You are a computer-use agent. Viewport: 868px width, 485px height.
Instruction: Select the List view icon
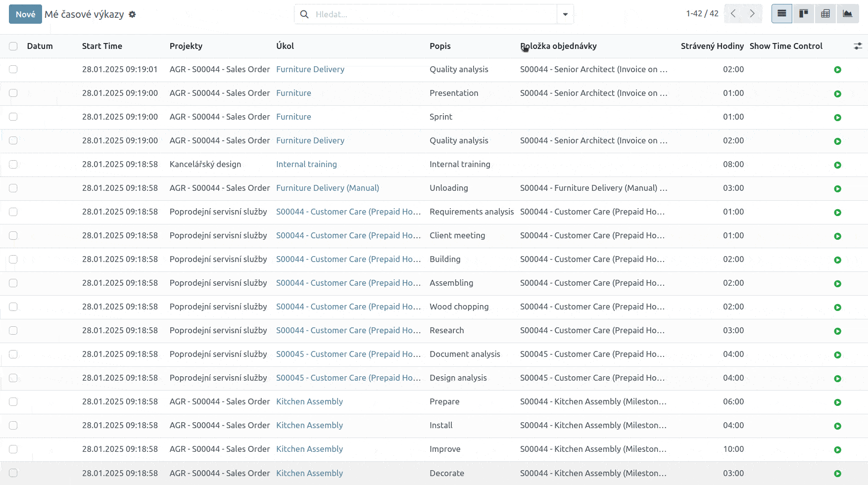click(781, 13)
